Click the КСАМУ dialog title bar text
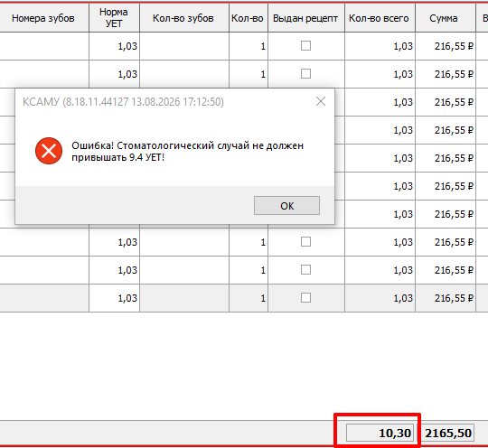This screenshot has width=488, height=448. [x=123, y=102]
